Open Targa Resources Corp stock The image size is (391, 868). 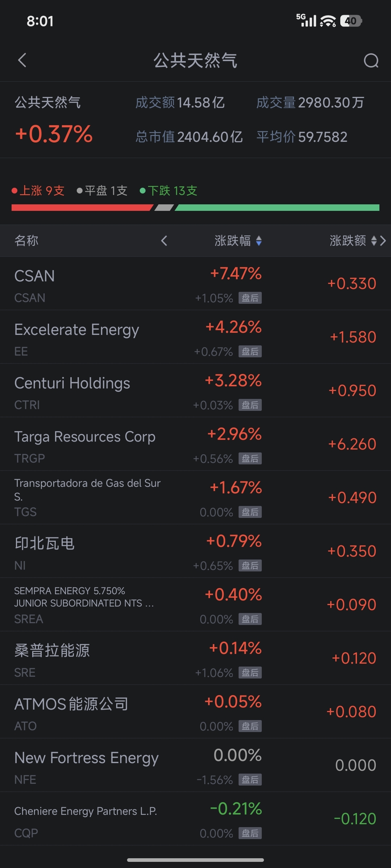85,444
